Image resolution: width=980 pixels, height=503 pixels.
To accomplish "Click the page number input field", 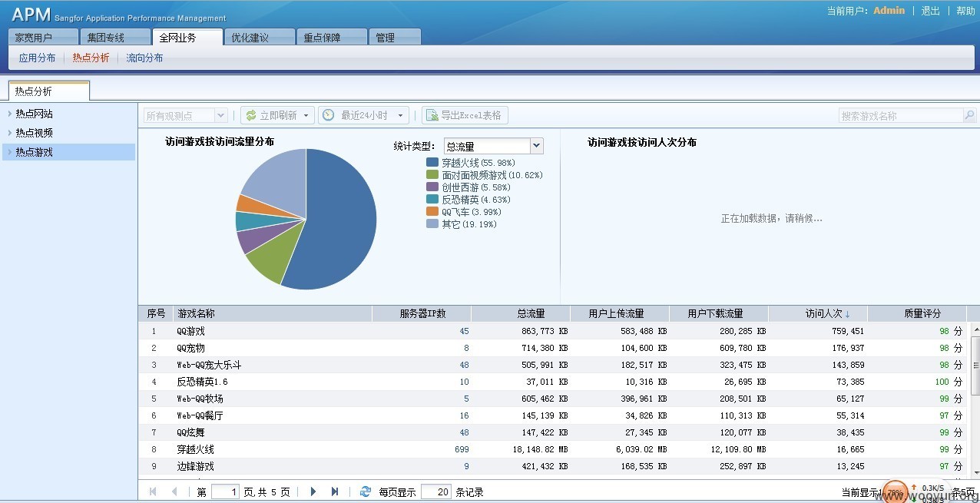I will coord(225,491).
